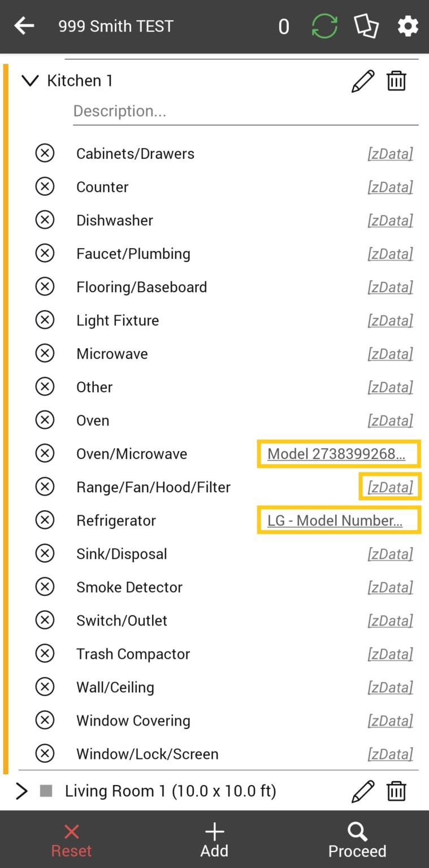The width and height of the screenshot is (429, 868).
Task: Tap the back arrow in the top bar
Action: pos(24,25)
